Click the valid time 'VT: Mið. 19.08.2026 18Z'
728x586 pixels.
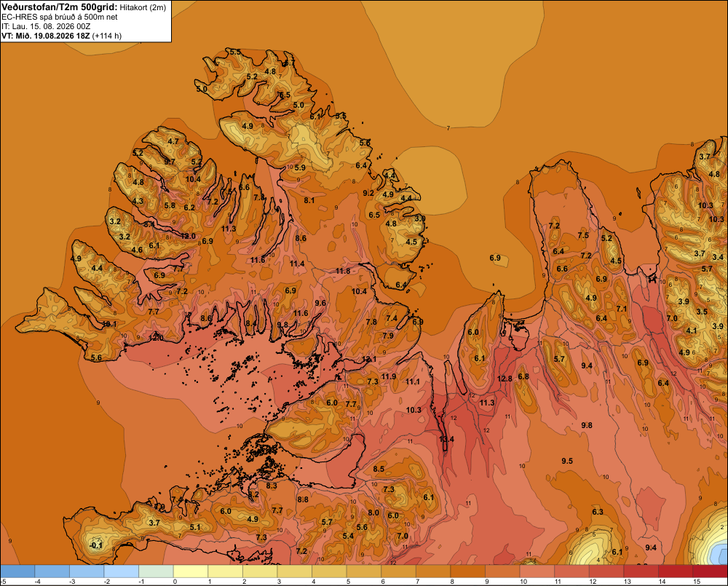46,36
